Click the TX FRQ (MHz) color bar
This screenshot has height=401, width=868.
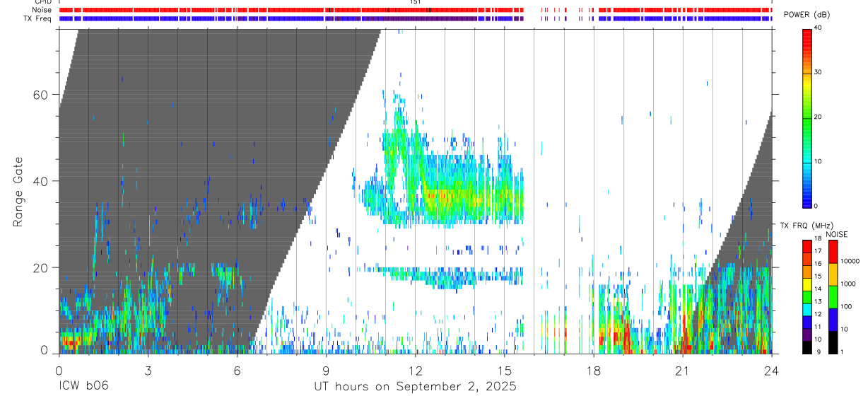[807, 297]
